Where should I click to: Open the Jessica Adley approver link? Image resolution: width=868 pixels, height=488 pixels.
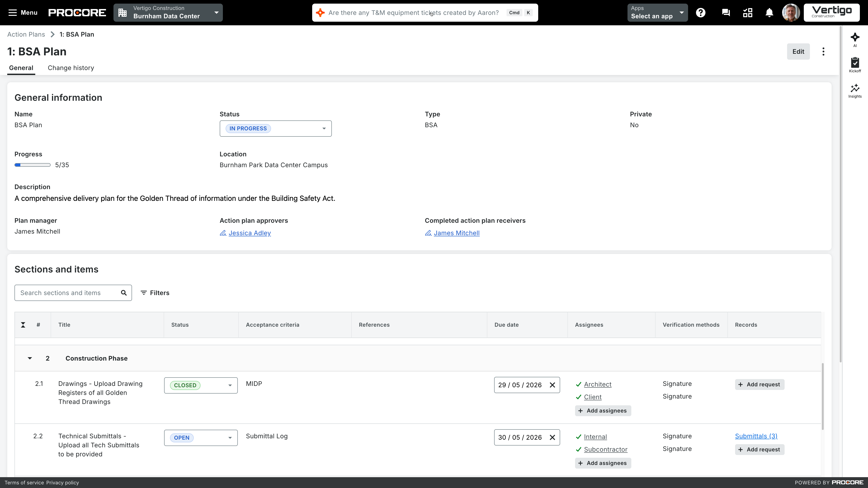click(x=250, y=233)
